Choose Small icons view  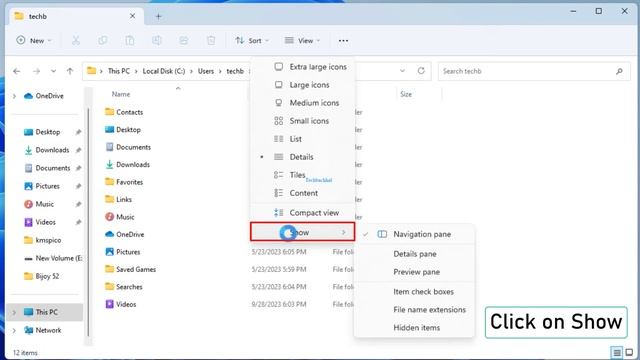point(302,120)
